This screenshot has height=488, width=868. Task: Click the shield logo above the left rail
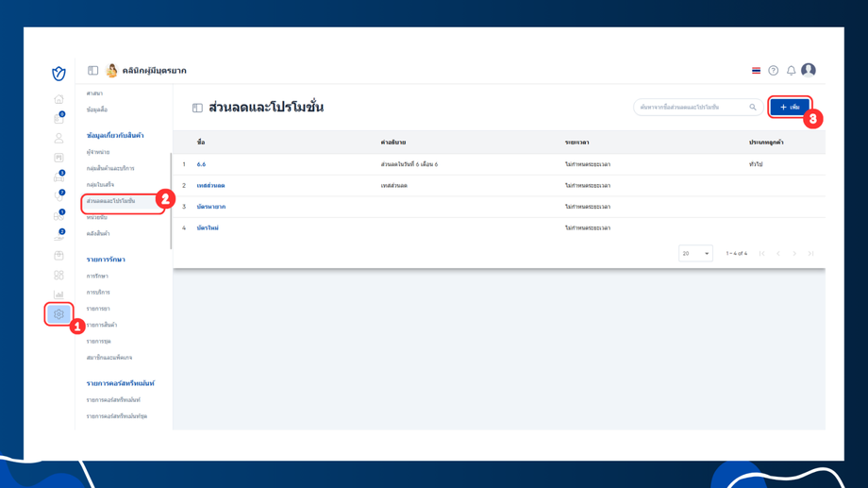(x=58, y=73)
